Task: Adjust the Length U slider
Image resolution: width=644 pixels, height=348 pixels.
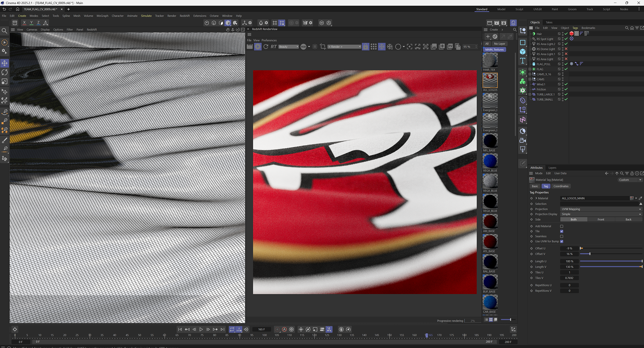Action: point(611,261)
